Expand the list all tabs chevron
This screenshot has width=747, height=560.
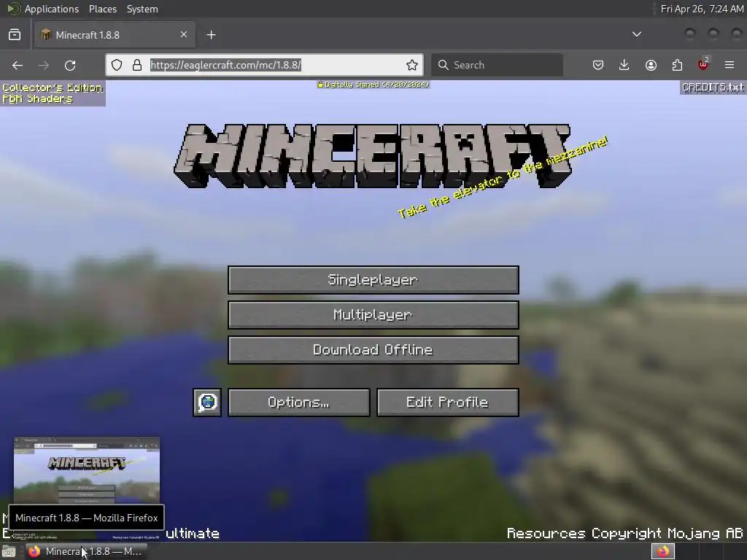pos(636,34)
